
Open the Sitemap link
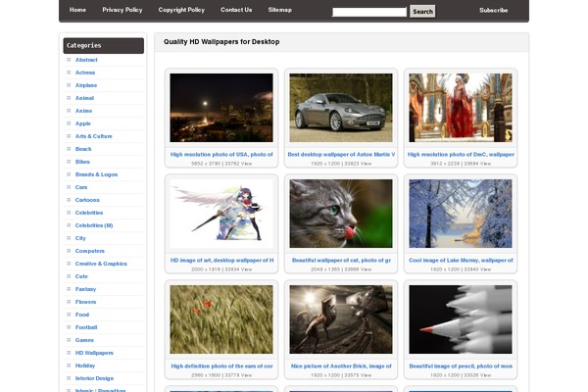[x=279, y=10]
